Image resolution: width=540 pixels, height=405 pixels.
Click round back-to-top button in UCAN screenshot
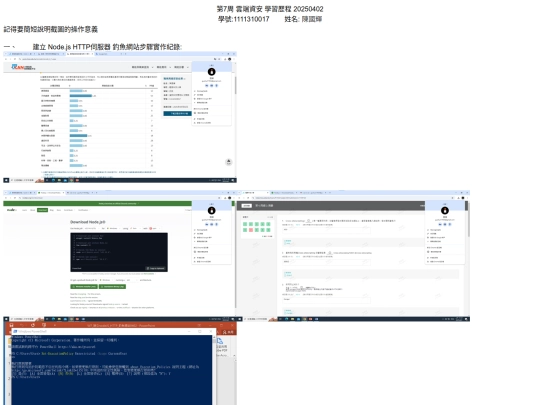228,162
